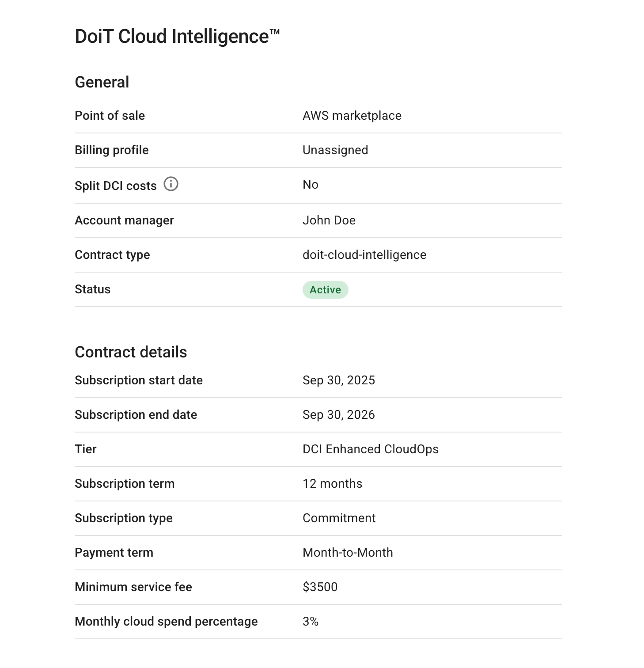Click the DoiT Cloud Intelligence page title
The width and height of the screenshot is (644, 668).
click(178, 36)
